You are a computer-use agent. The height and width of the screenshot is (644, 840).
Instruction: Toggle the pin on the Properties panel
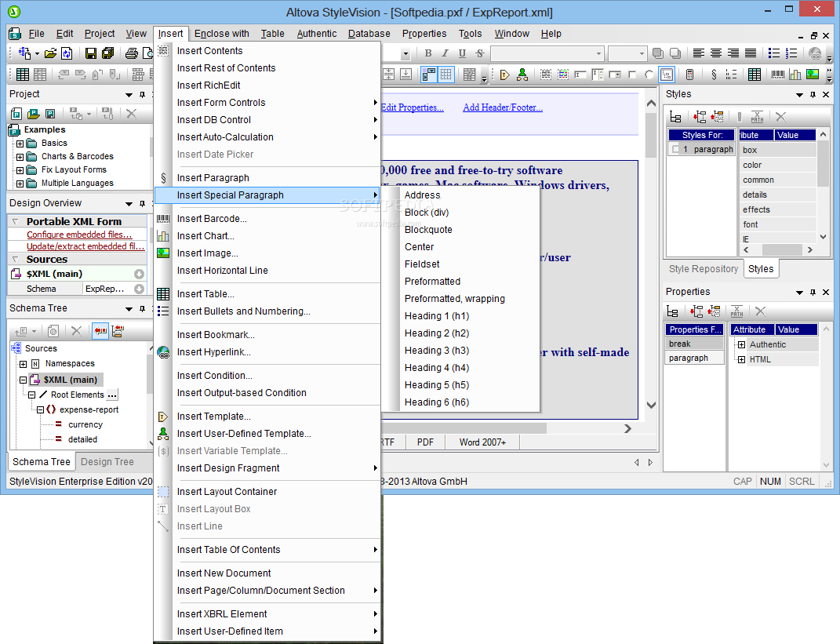coord(813,292)
